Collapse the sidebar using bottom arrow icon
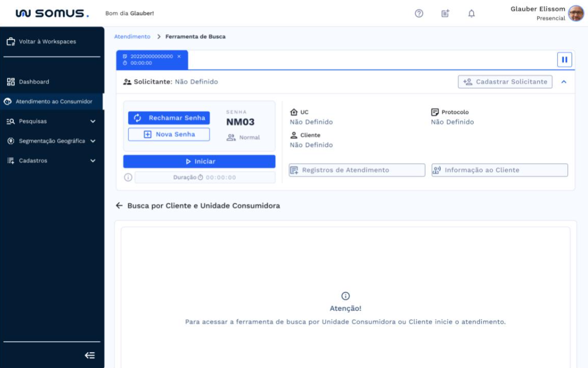Image resolution: width=588 pixels, height=368 pixels. (x=90, y=355)
